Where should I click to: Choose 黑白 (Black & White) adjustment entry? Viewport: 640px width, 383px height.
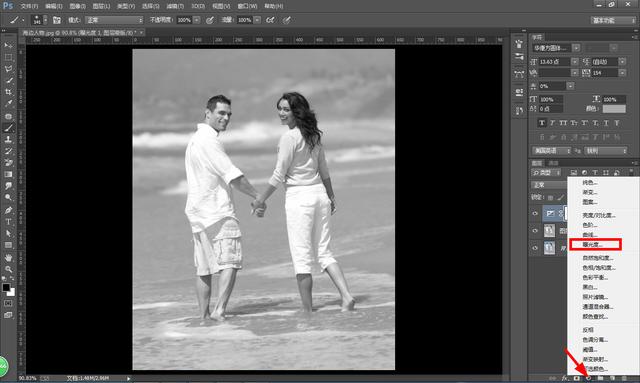pyautogui.click(x=590, y=287)
